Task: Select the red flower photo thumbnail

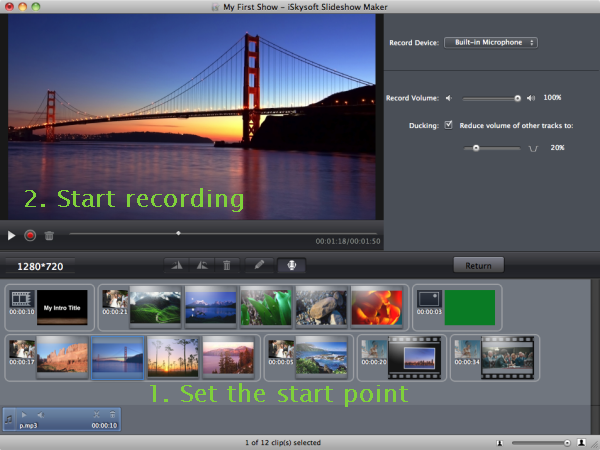Action: 377,307
